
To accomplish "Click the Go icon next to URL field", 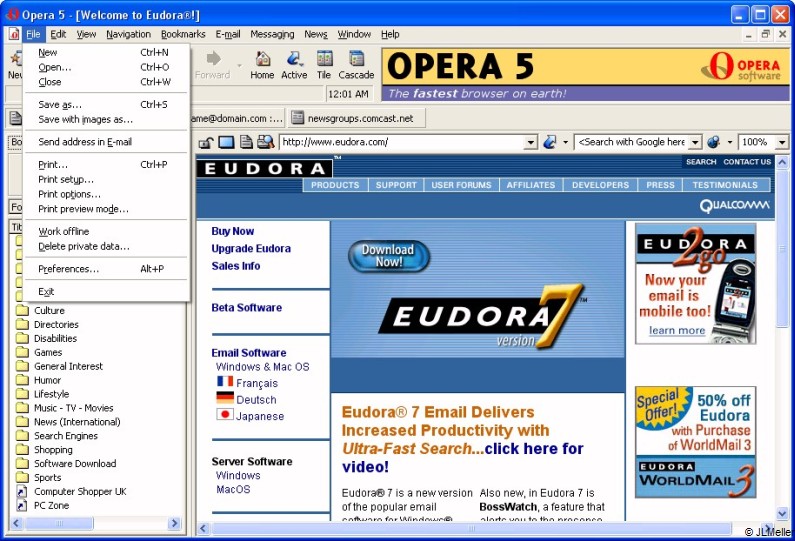I will tap(550, 142).
